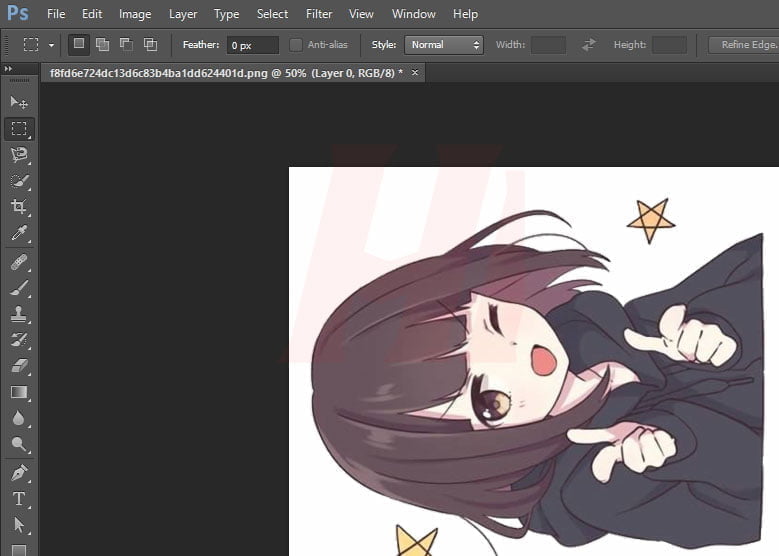Click the Feather value field

point(252,45)
